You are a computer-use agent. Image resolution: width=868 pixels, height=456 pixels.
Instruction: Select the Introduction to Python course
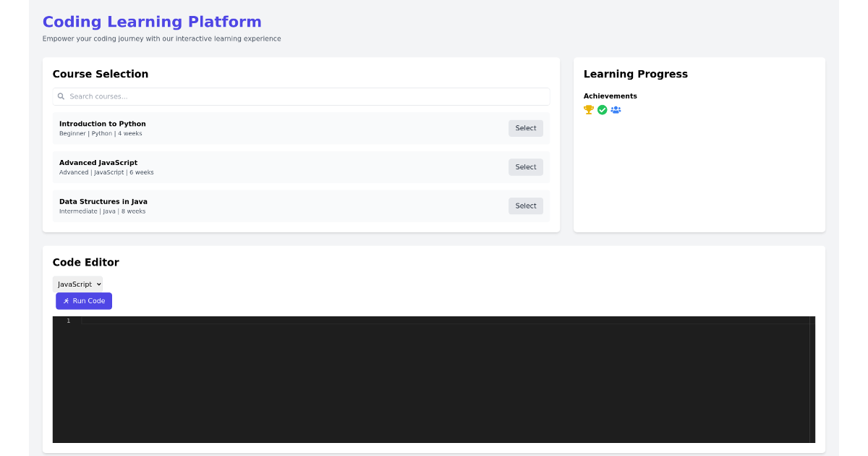click(x=525, y=127)
